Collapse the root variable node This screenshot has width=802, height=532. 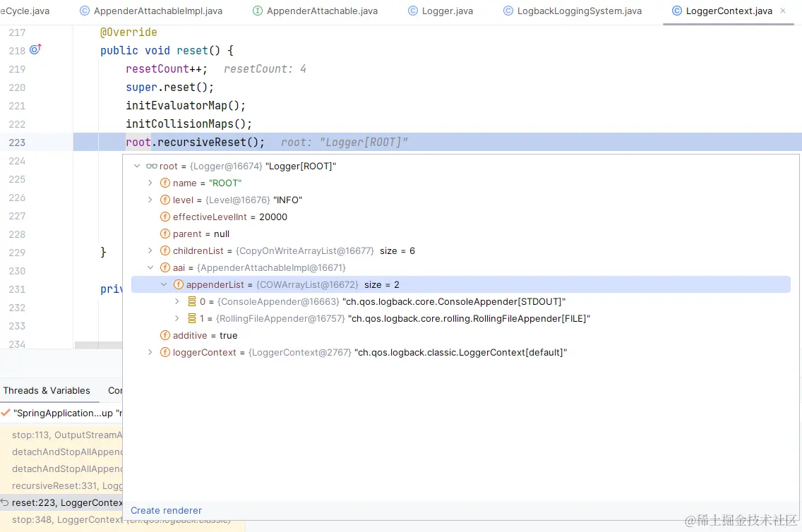[136, 166]
